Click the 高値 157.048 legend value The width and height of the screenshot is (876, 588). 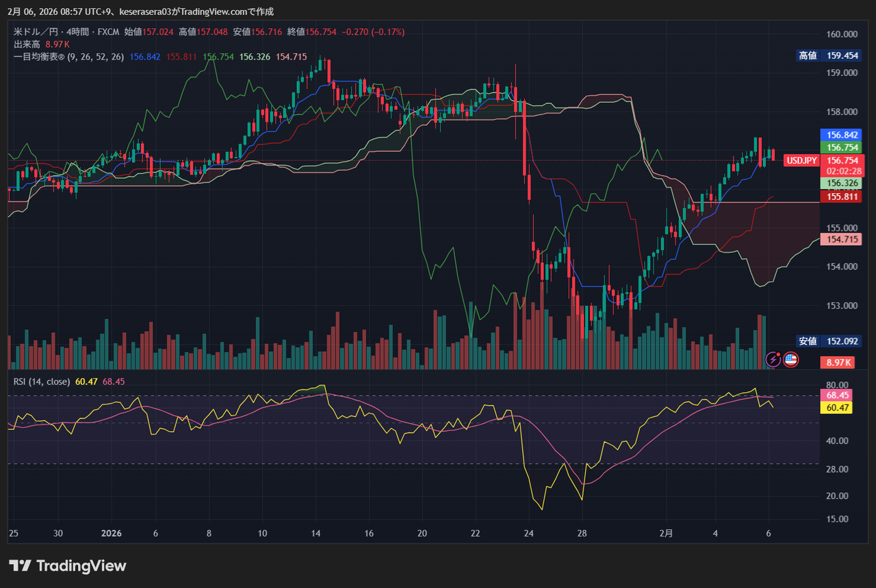[x=204, y=31]
